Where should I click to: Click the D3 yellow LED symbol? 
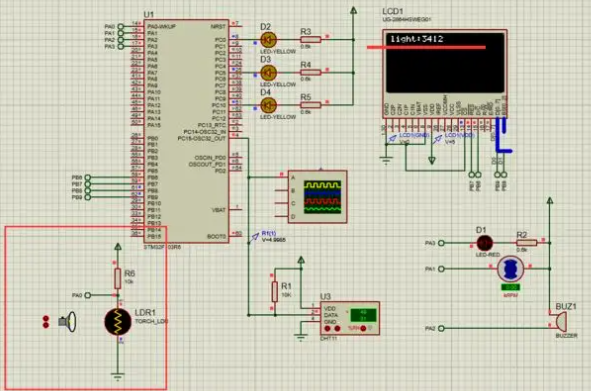click(268, 72)
